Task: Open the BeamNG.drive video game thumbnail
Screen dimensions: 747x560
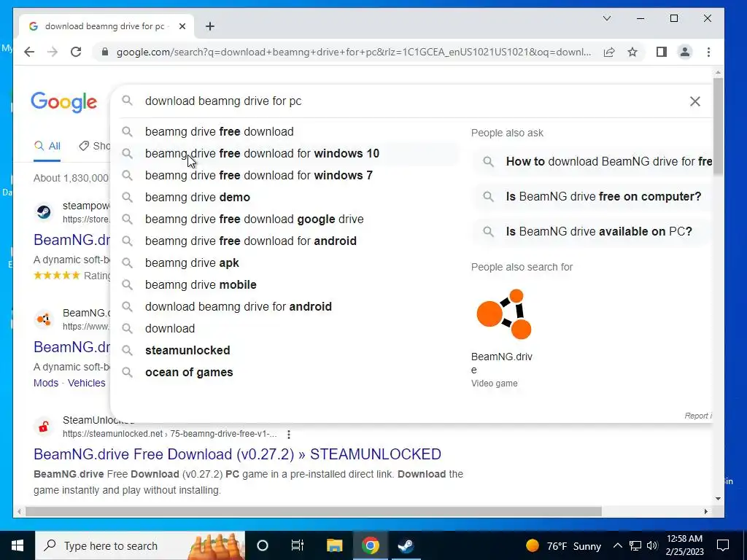Action: click(504, 314)
